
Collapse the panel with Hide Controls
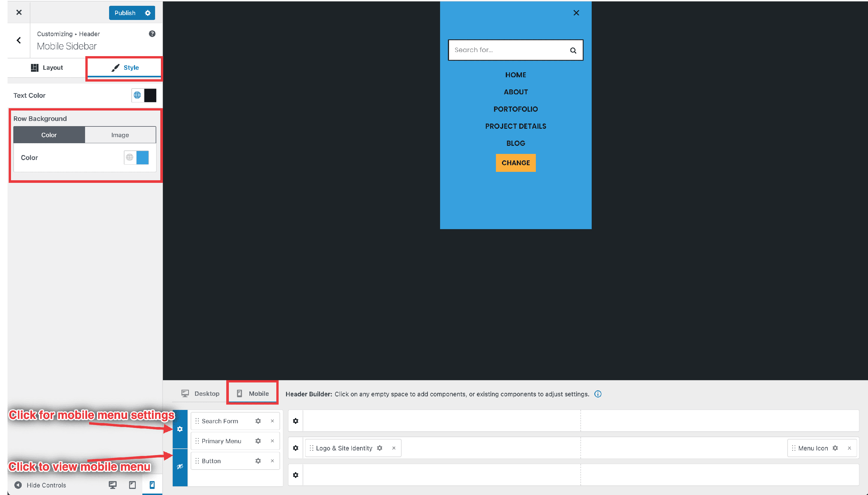tap(41, 485)
